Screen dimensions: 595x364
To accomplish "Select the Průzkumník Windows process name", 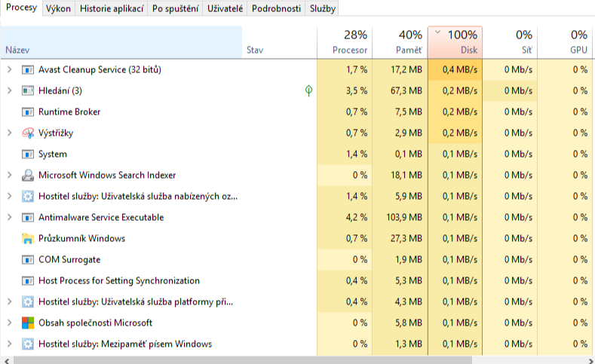I will click(x=82, y=238).
